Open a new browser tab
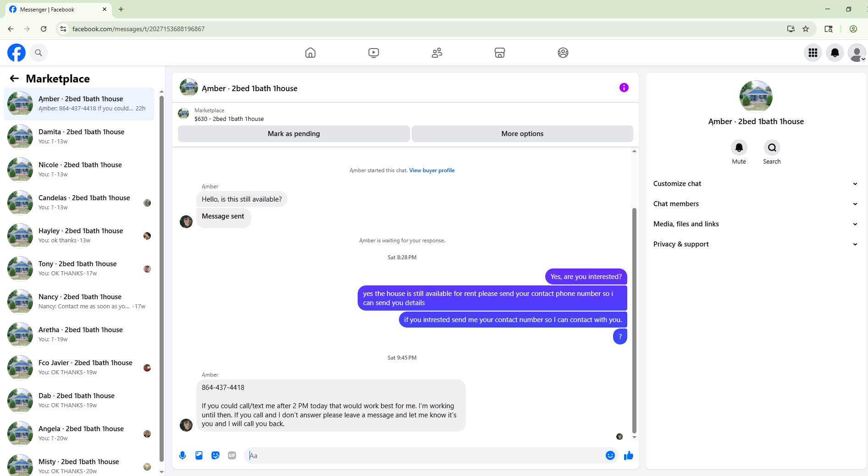The height and width of the screenshot is (476, 868). 121,9
